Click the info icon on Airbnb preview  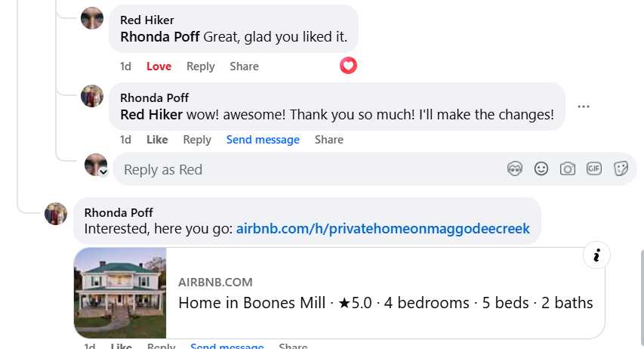coord(596,255)
